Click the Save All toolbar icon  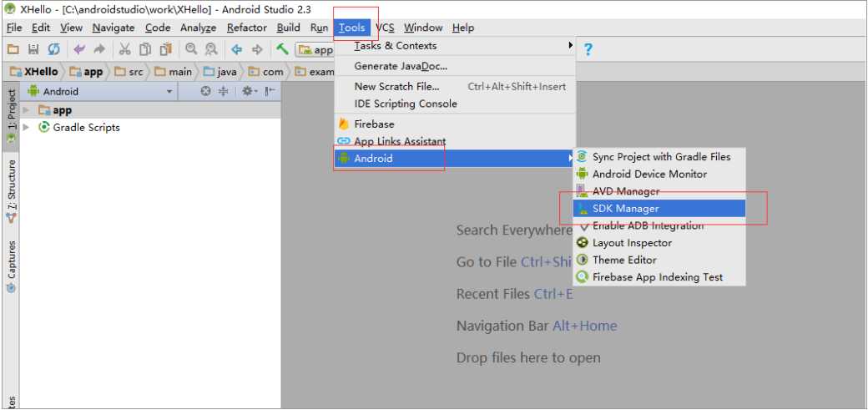pyautogui.click(x=33, y=49)
